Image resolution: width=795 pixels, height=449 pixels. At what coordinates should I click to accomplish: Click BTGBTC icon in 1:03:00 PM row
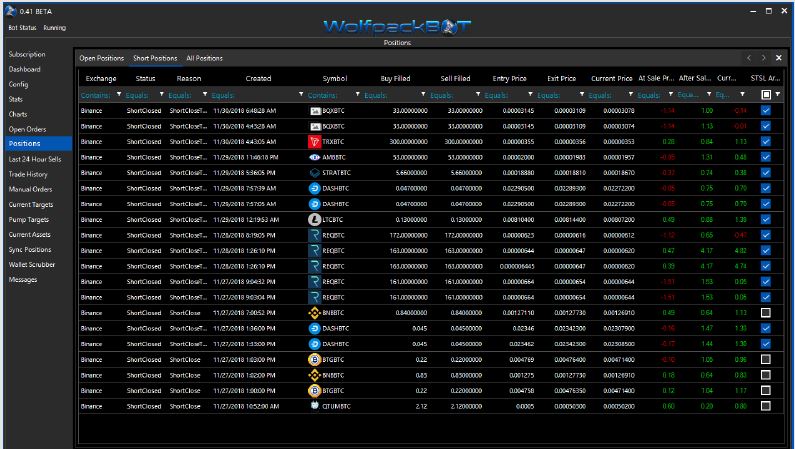(x=314, y=359)
